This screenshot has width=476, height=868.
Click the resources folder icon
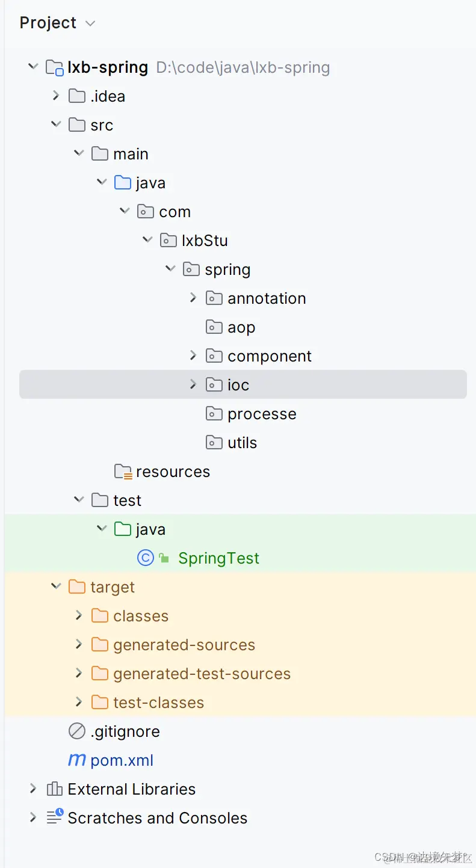(x=123, y=472)
